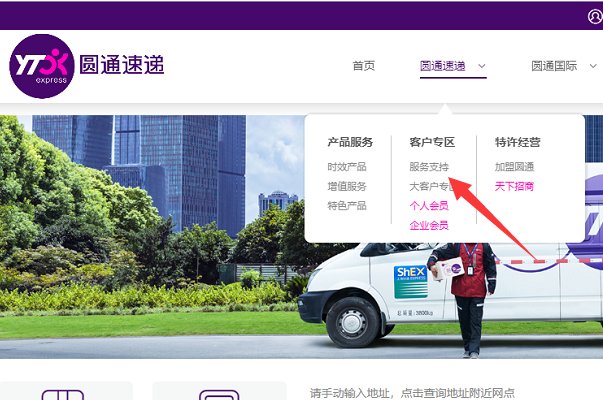
Task: Open 服务支持 in 客户专区
Action: [429, 167]
